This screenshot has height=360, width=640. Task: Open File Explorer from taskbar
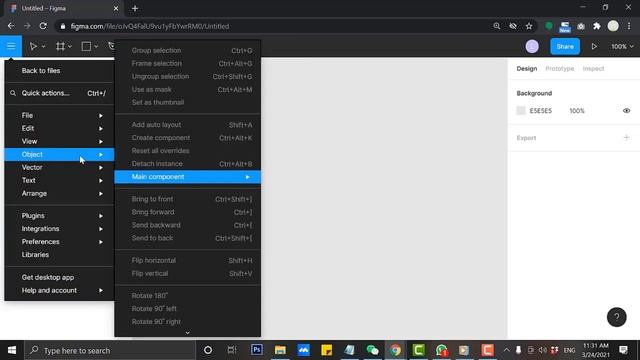[x=280, y=350]
